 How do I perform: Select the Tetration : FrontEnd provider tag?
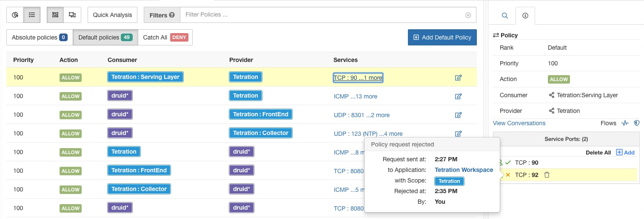(x=261, y=114)
